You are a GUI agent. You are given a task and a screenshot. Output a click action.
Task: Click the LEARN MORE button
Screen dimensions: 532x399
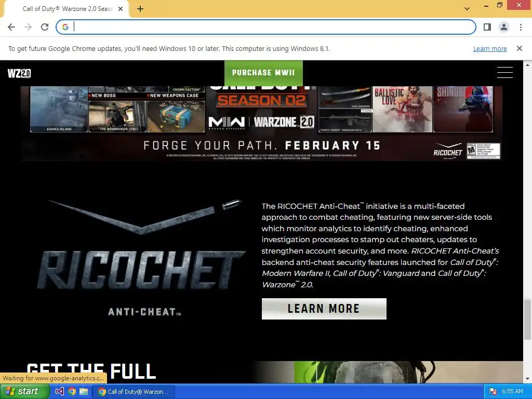(324, 309)
